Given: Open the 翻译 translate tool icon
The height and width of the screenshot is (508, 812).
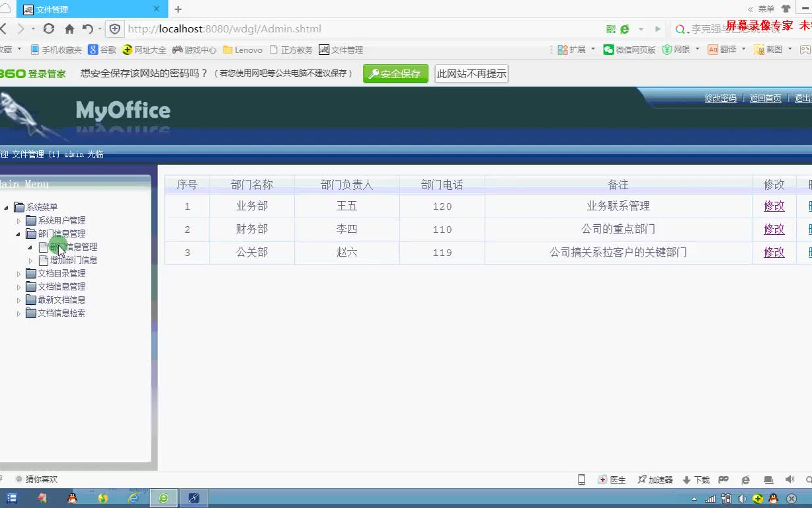Looking at the screenshot, I should tap(713, 49).
